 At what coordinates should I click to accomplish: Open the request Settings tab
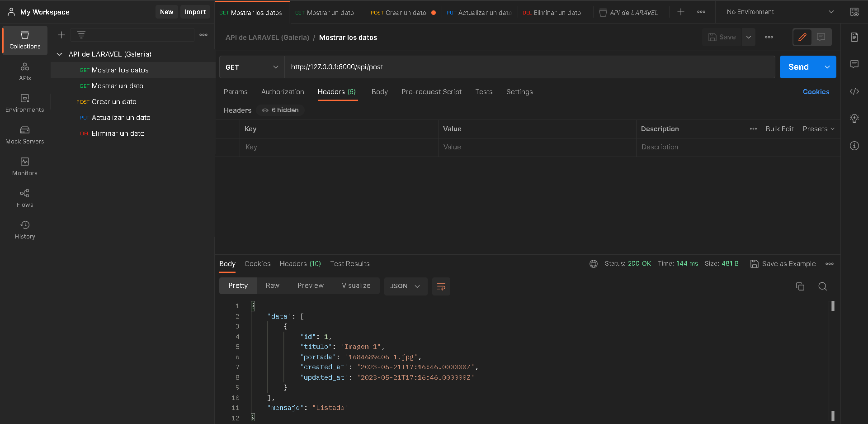[519, 92]
